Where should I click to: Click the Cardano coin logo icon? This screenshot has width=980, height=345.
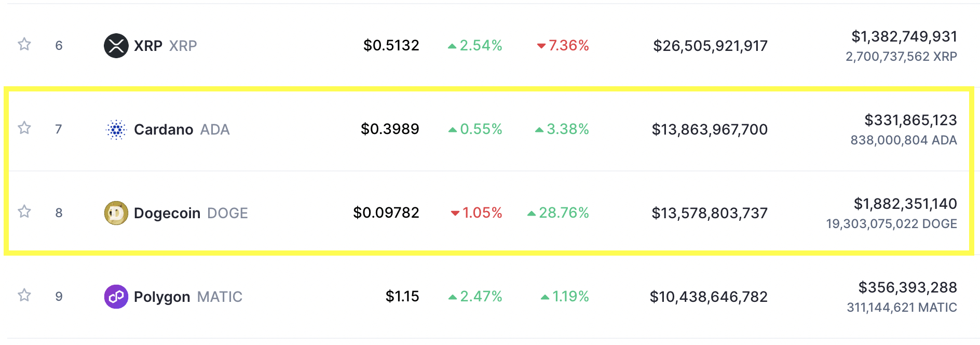point(116,129)
